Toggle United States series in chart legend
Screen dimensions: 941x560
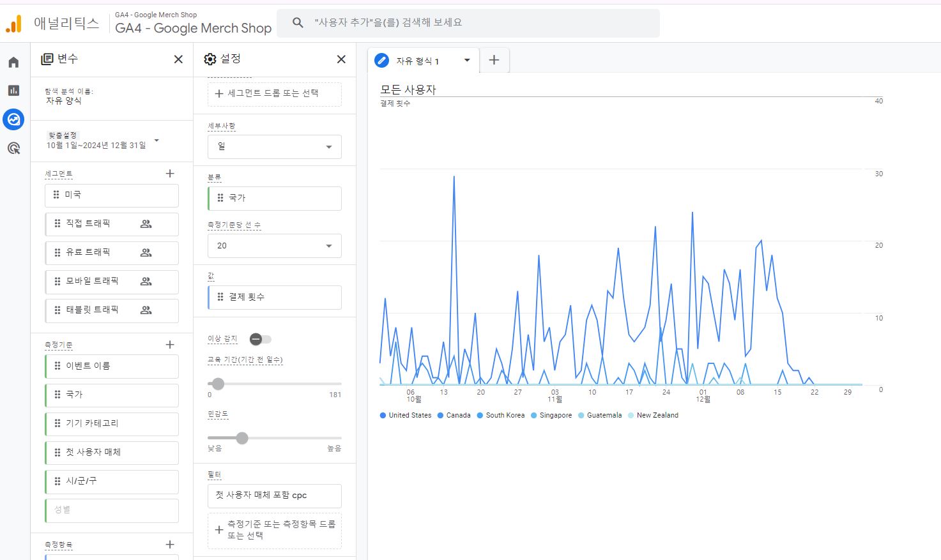tap(406, 416)
